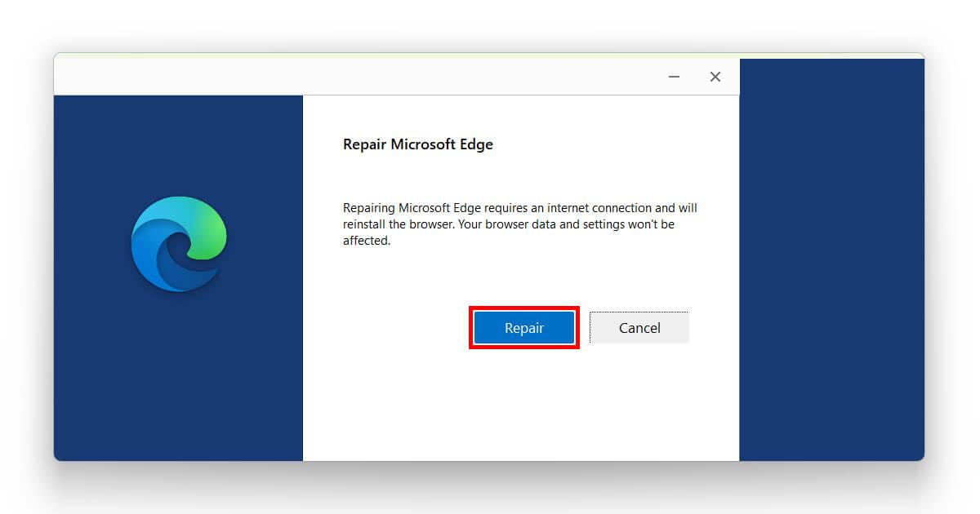Click the minimize button on the dialog
The image size is (980, 514).
(674, 76)
